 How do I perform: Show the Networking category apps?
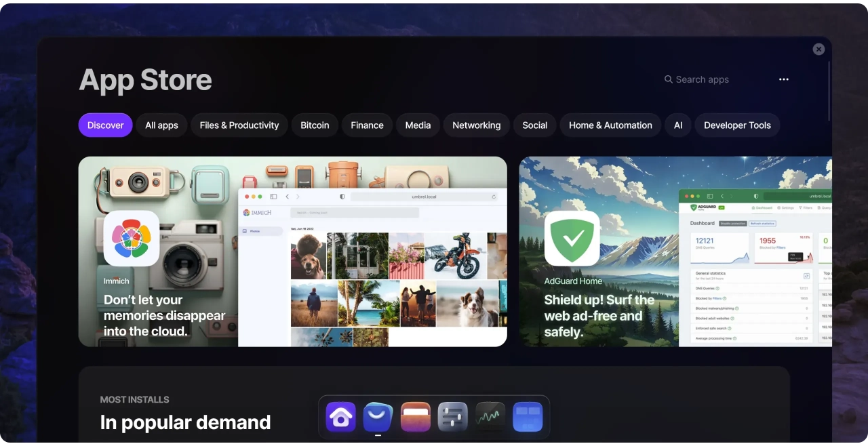(x=476, y=125)
